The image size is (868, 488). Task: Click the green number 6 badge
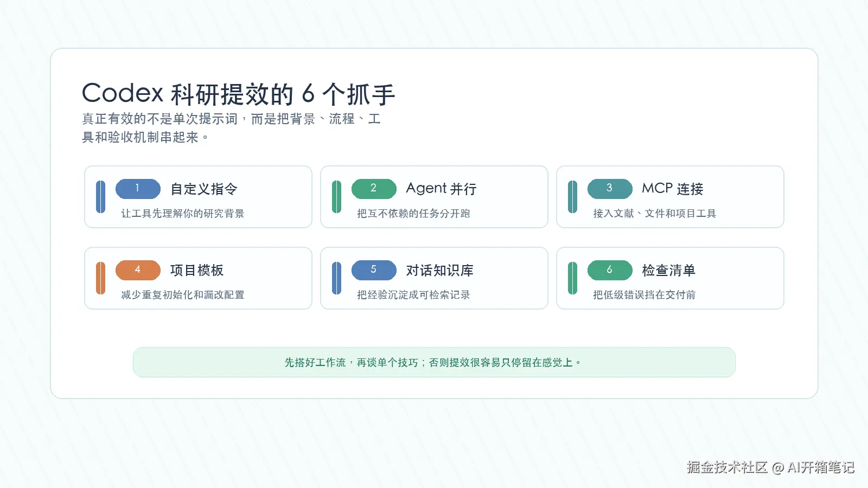click(610, 270)
